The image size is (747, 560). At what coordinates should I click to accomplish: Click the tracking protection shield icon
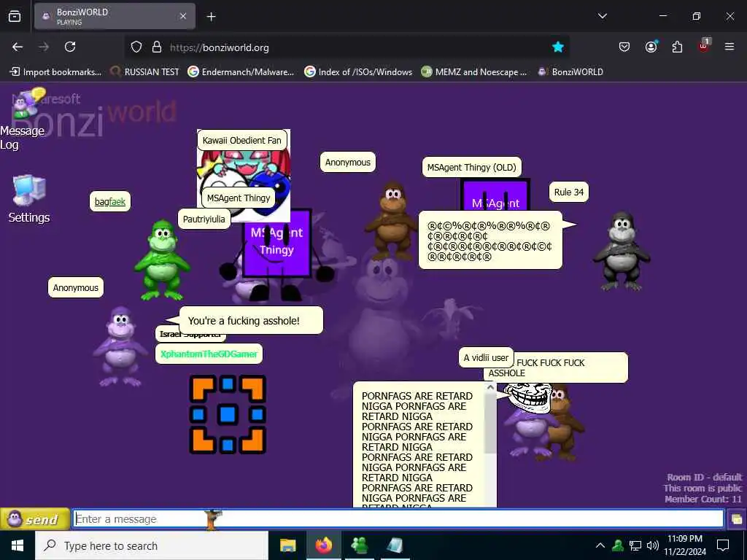click(136, 47)
